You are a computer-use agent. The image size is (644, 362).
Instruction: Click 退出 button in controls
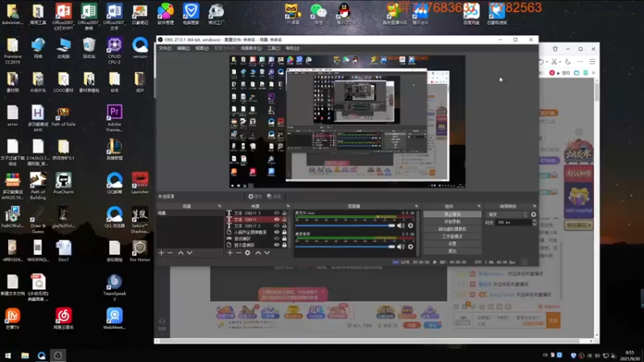(452, 251)
